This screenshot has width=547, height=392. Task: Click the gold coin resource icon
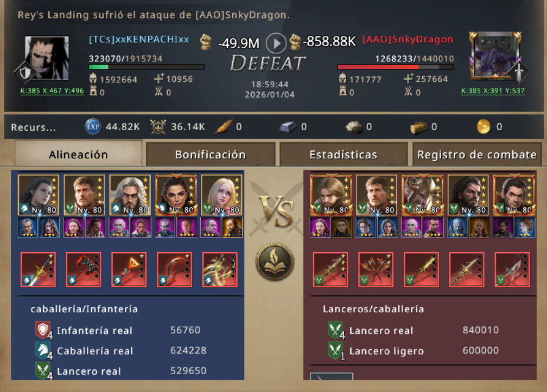click(x=484, y=126)
